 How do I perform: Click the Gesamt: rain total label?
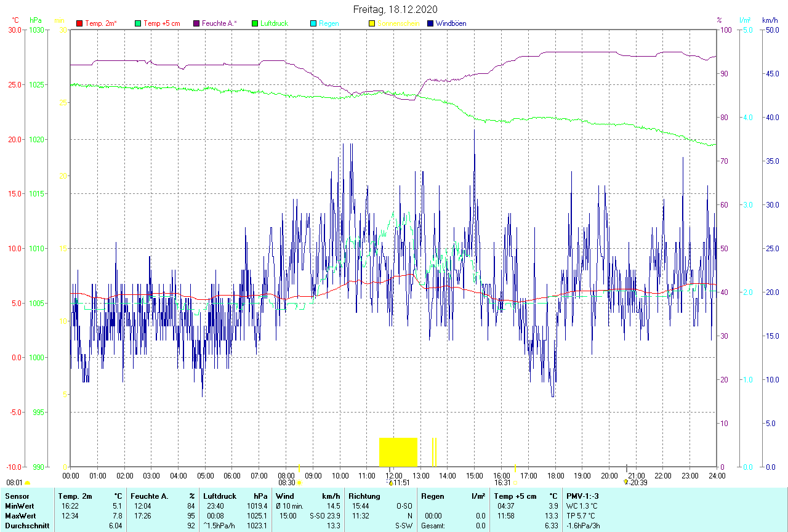(434, 526)
